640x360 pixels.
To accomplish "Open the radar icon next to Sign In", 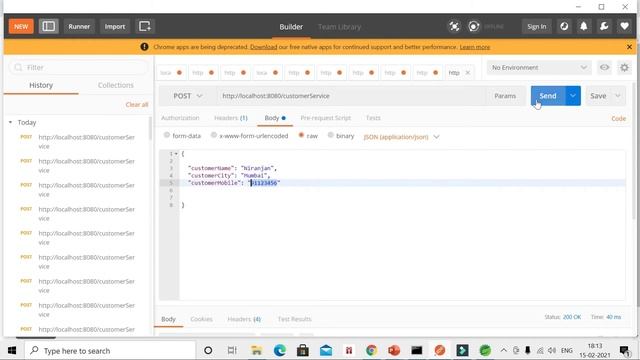I will pyautogui.click(x=564, y=27).
